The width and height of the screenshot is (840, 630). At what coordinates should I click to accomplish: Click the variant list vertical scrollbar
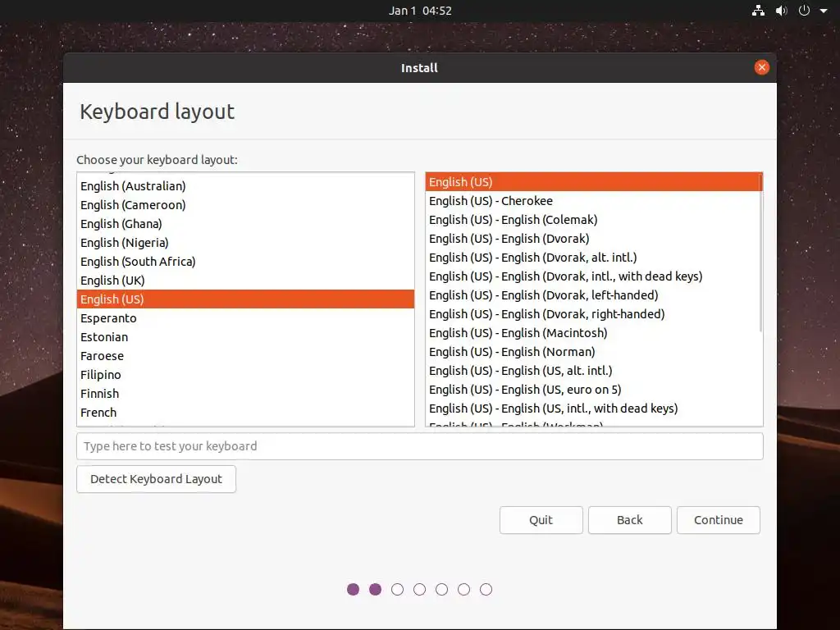click(x=760, y=252)
